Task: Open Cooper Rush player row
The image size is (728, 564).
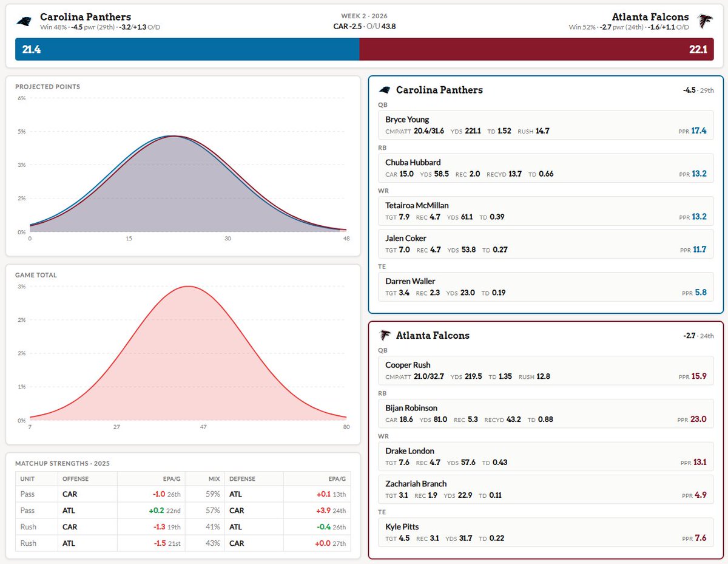Action: 545,370
